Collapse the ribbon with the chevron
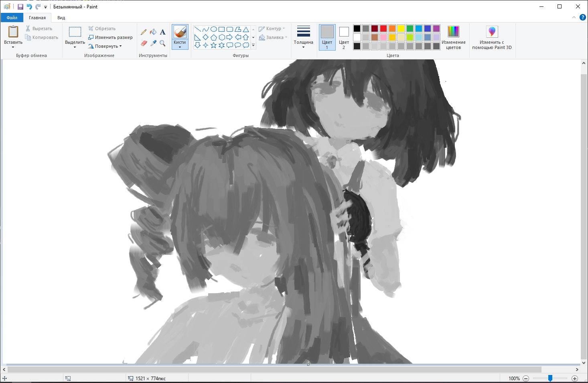Viewport: 588px width, 383px height. tap(574, 17)
